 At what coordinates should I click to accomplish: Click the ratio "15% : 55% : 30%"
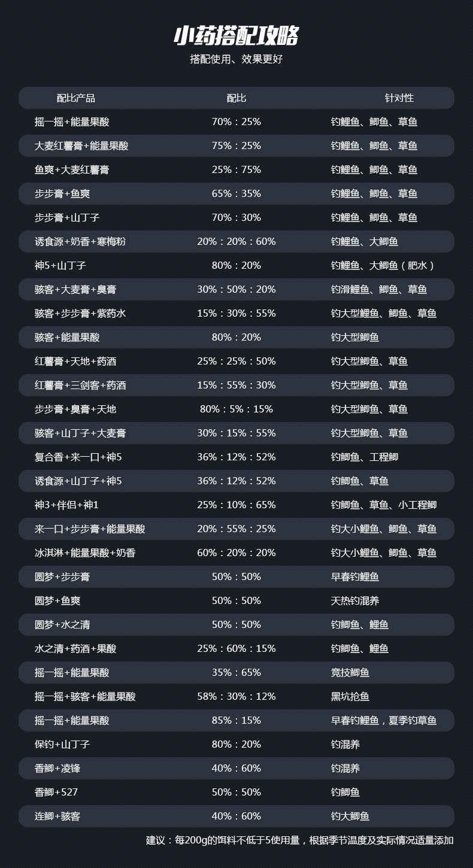click(236, 385)
